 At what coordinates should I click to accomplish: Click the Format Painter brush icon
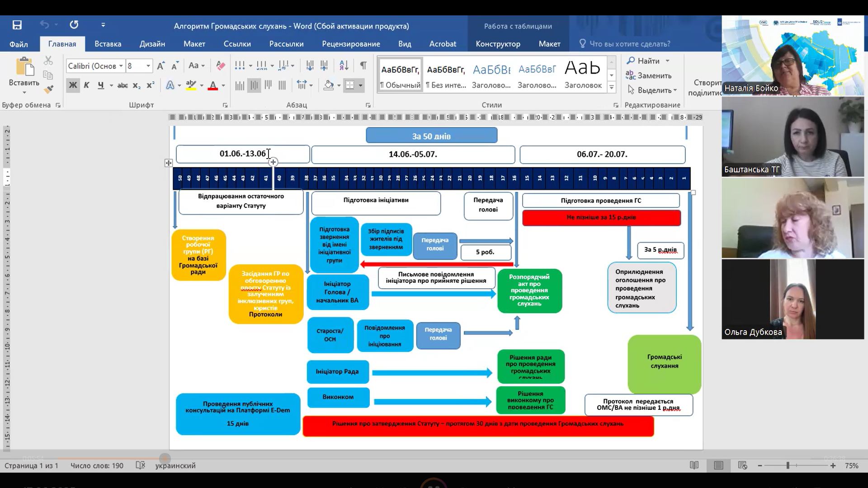pyautogui.click(x=48, y=89)
